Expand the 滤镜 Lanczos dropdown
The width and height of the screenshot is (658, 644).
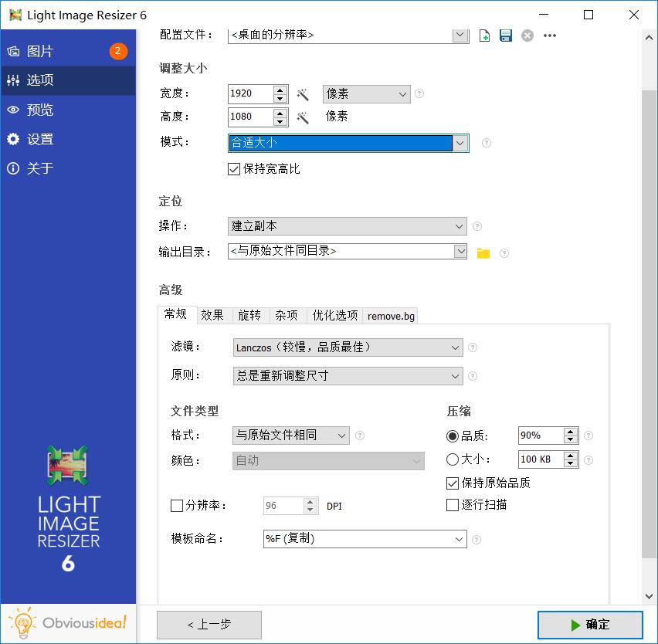tap(348, 348)
